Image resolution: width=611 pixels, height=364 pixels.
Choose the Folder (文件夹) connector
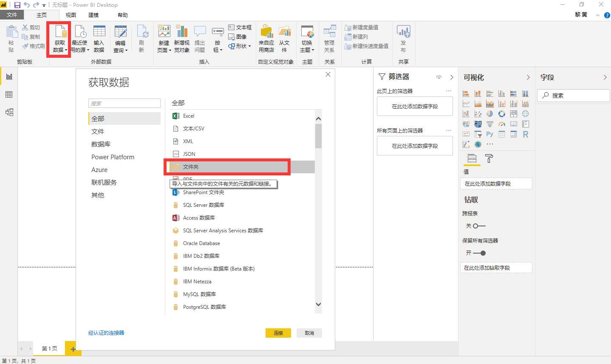pyautogui.click(x=241, y=166)
